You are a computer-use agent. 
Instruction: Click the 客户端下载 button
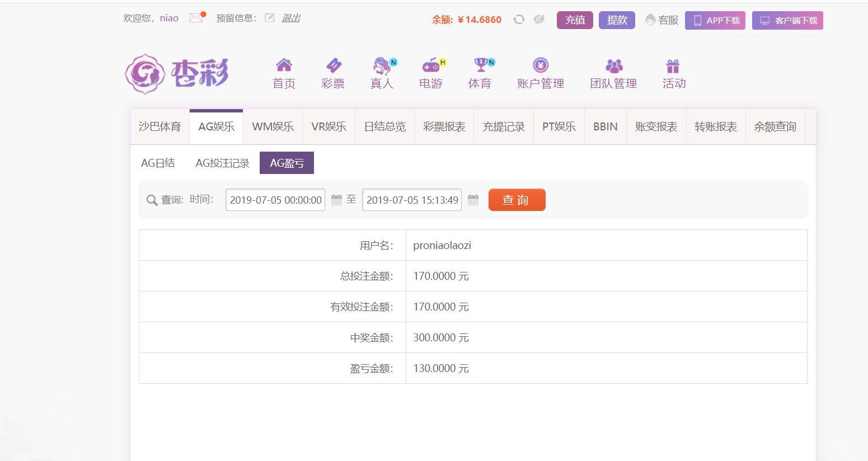coord(787,21)
